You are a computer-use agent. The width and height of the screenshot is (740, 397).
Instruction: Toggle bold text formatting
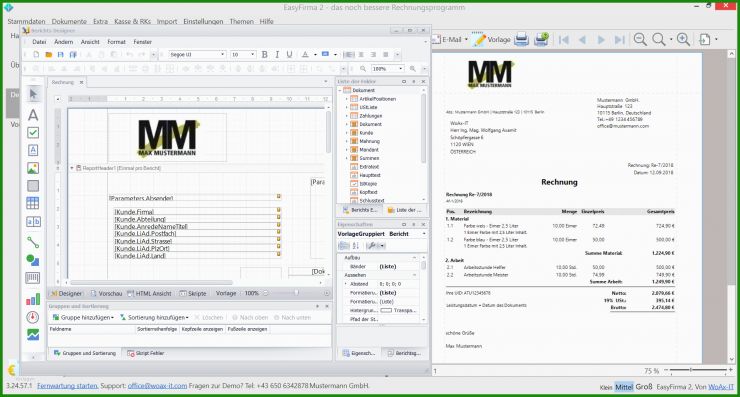[x=264, y=55]
